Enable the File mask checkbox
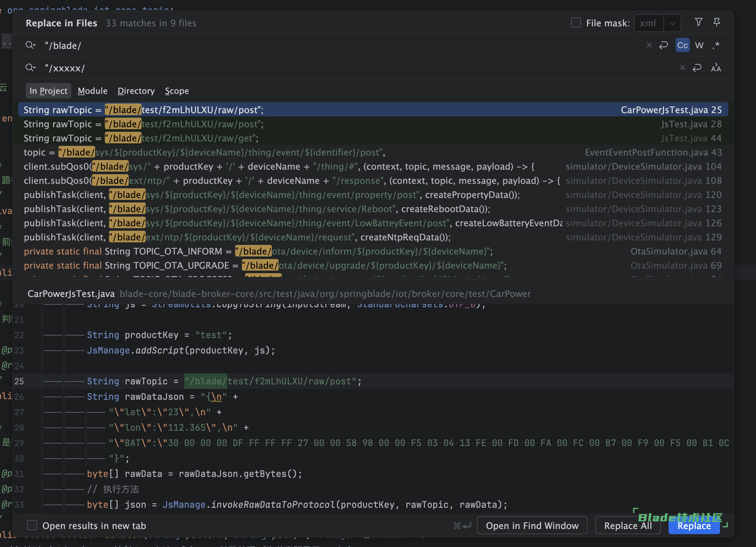Image resolution: width=756 pixels, height=547 pixels. click(576, 23)
